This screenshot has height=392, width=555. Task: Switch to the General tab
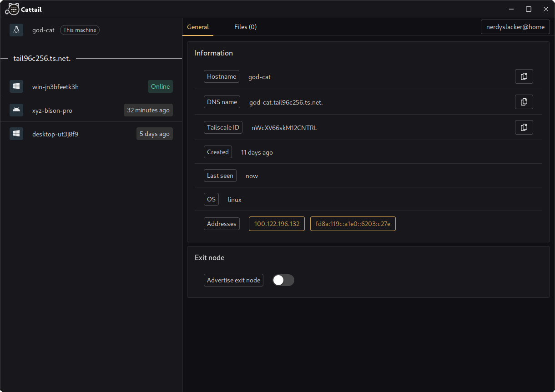[198, 27]
